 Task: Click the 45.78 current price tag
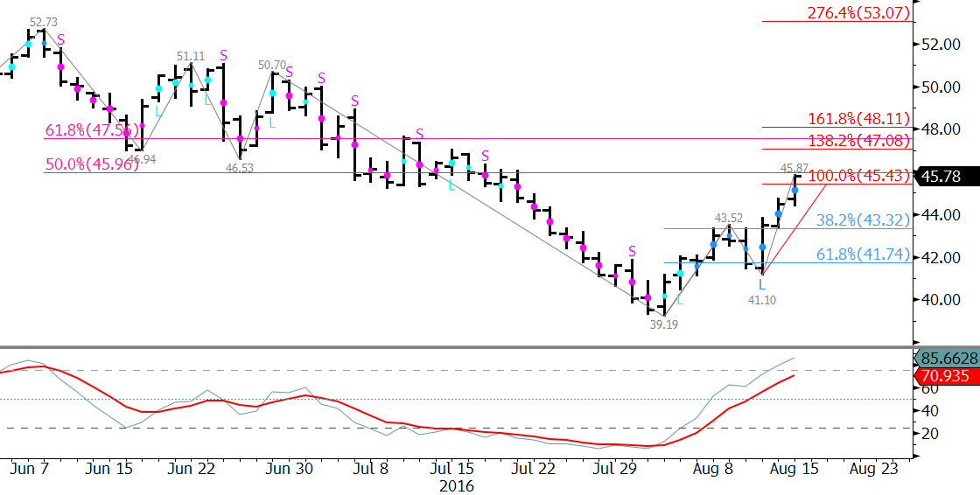946,177
